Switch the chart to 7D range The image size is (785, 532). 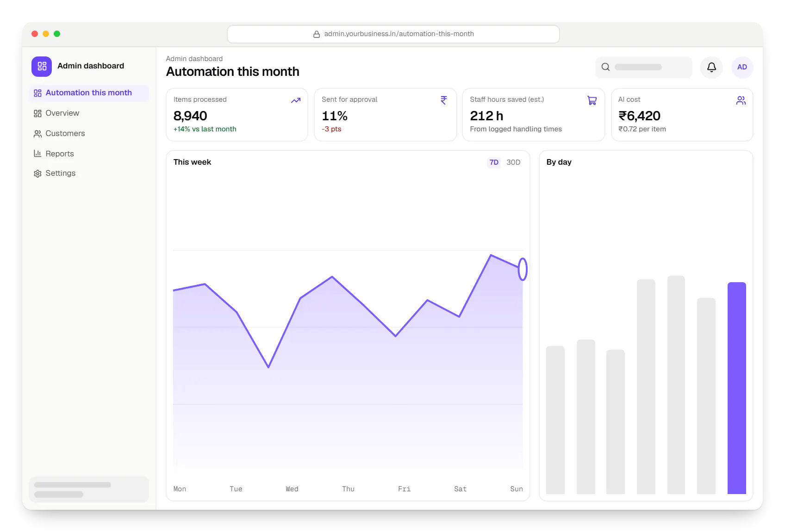tap(494, 162)
